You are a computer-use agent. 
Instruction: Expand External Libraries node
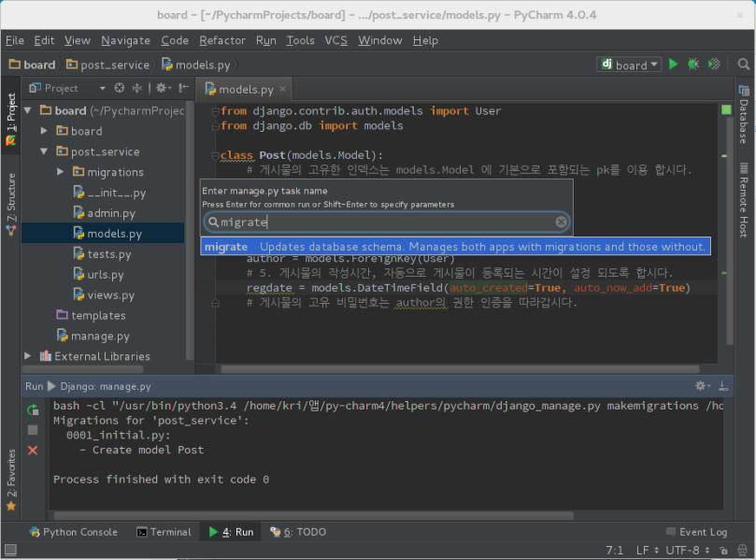[28, 356]
